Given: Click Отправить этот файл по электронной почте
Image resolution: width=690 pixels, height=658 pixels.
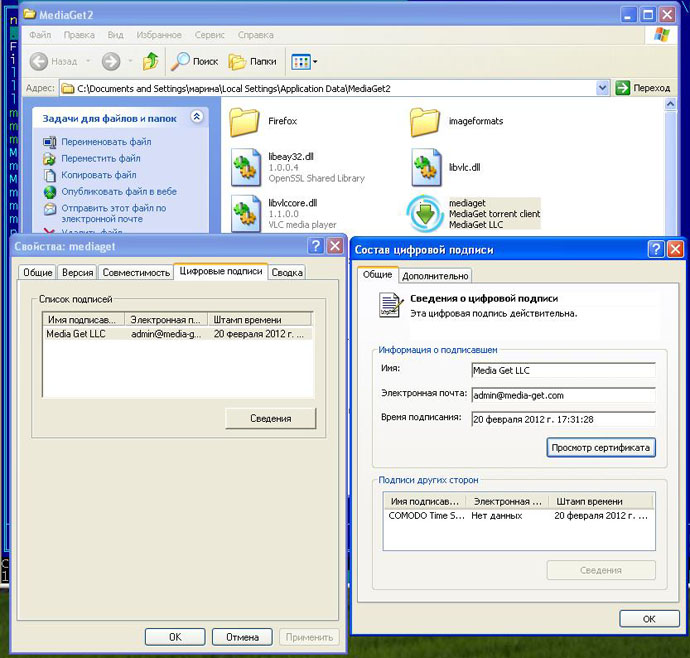Looking at the screenshot, I should click(114, 213).
